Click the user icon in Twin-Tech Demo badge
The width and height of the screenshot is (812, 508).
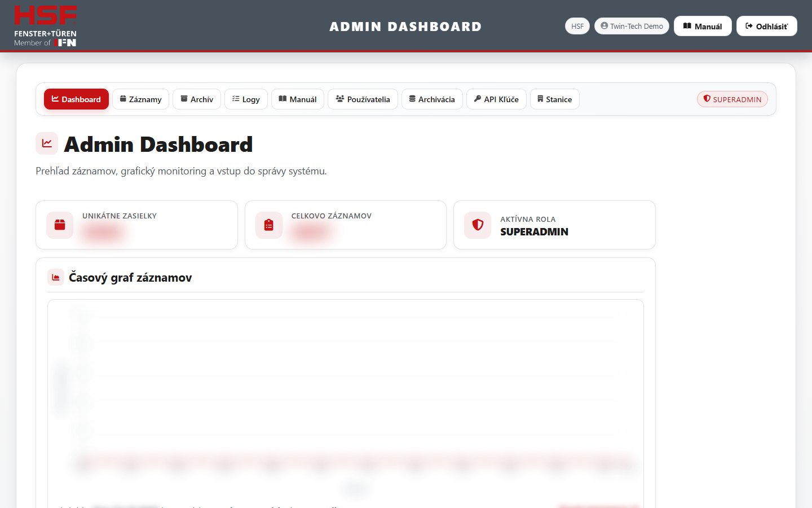tap(604, 26)
